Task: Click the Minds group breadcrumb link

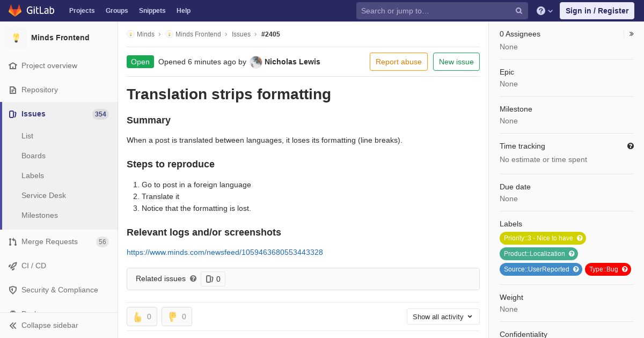Action: click(145, 34)
